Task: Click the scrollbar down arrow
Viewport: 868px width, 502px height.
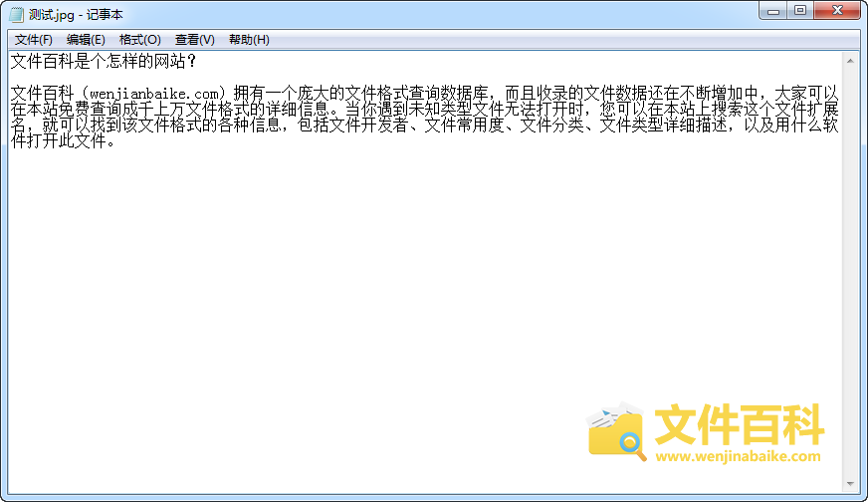Action: (850, 484)
